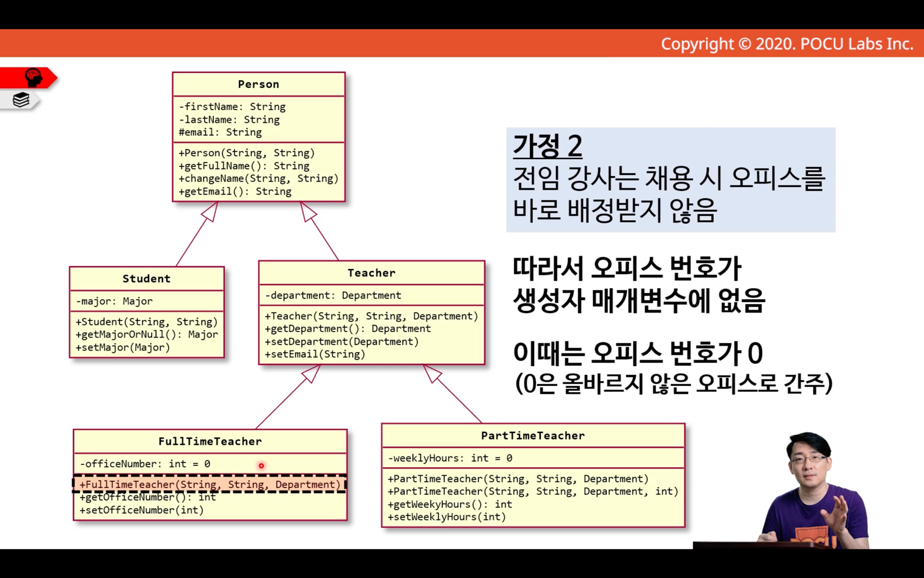Click '+Student(String, String)' constructor
The image size is (924, 578).
[147, 322]
